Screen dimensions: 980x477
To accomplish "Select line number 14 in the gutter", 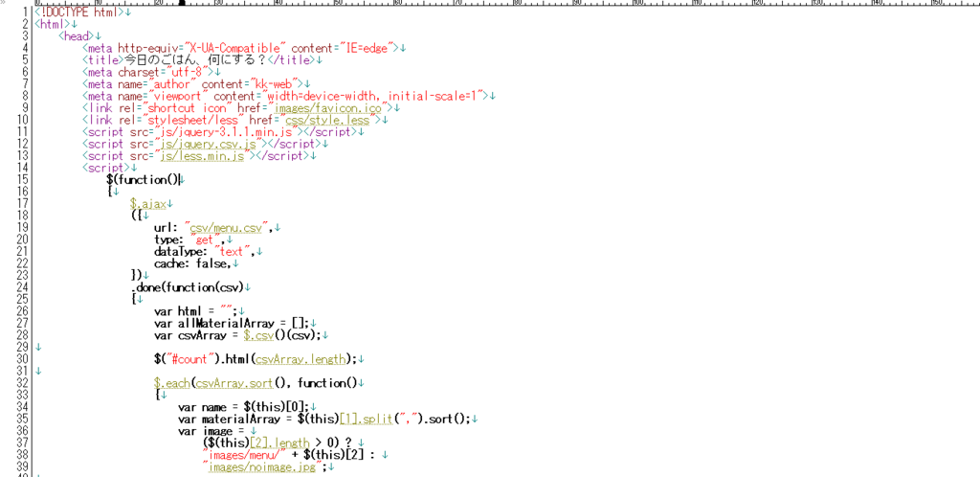I will click(x=22, y=167).
